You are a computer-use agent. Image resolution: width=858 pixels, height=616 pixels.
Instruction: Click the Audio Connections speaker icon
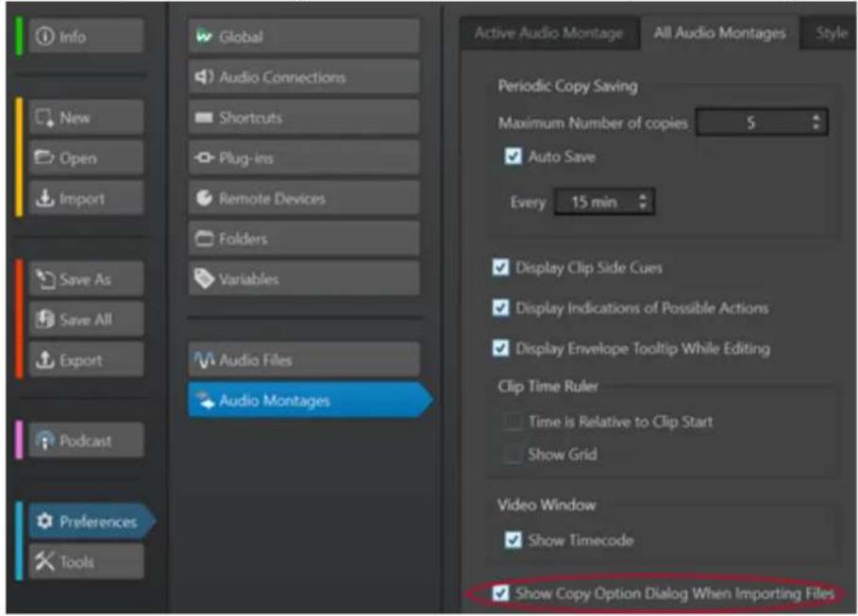click(204, 76)
